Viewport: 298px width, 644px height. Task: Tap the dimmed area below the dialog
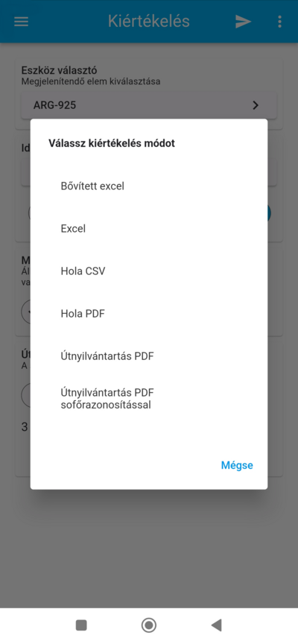point(148,546)
